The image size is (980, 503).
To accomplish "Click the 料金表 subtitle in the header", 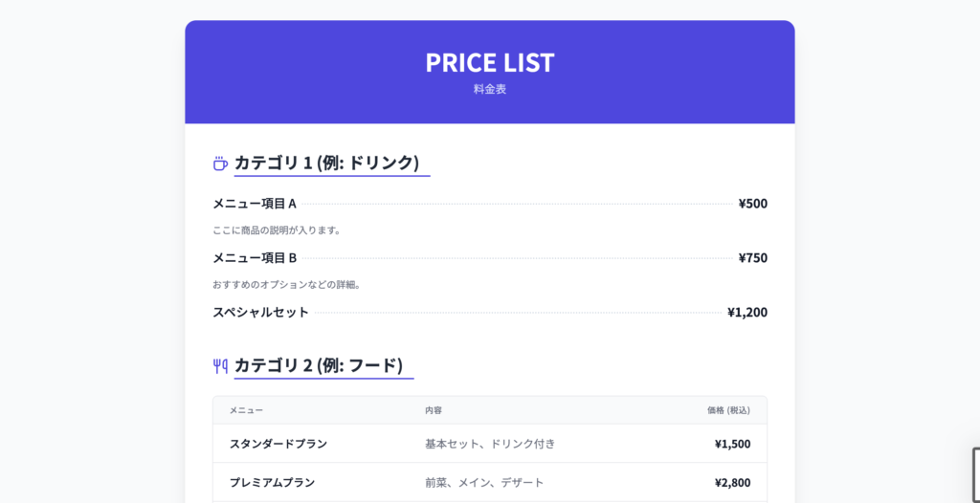I will tap(489, 89).
